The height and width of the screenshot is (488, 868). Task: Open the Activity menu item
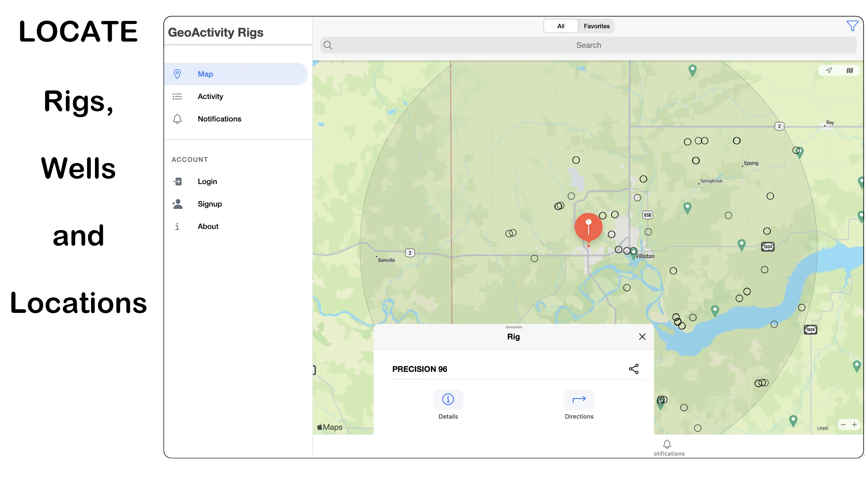[x=210, y=96]
